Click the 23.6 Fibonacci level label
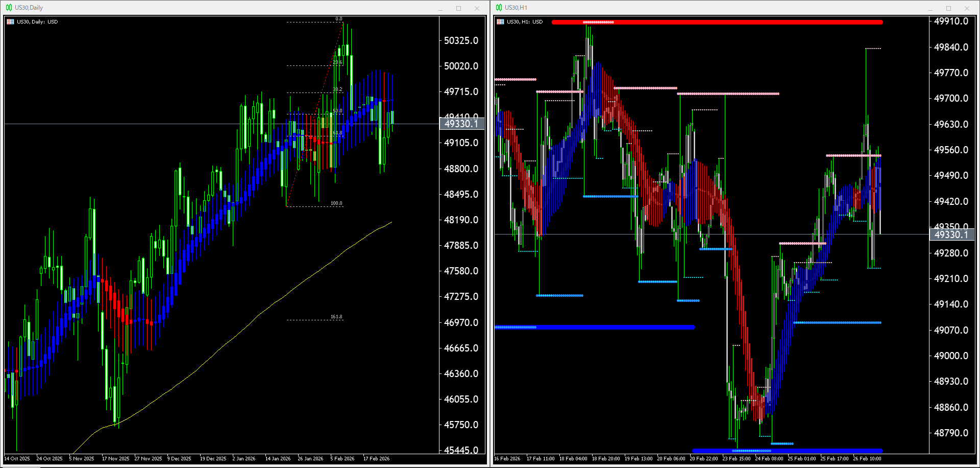980x468 pixels. 337,62
